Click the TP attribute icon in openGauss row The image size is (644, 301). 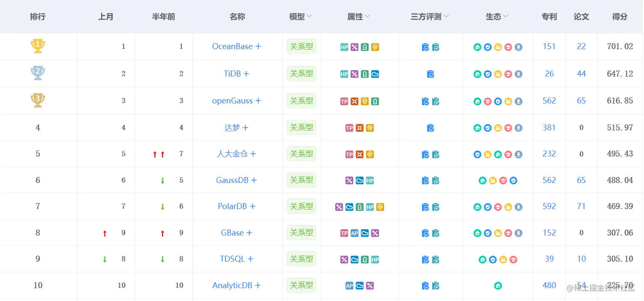[x=344, y=101]
